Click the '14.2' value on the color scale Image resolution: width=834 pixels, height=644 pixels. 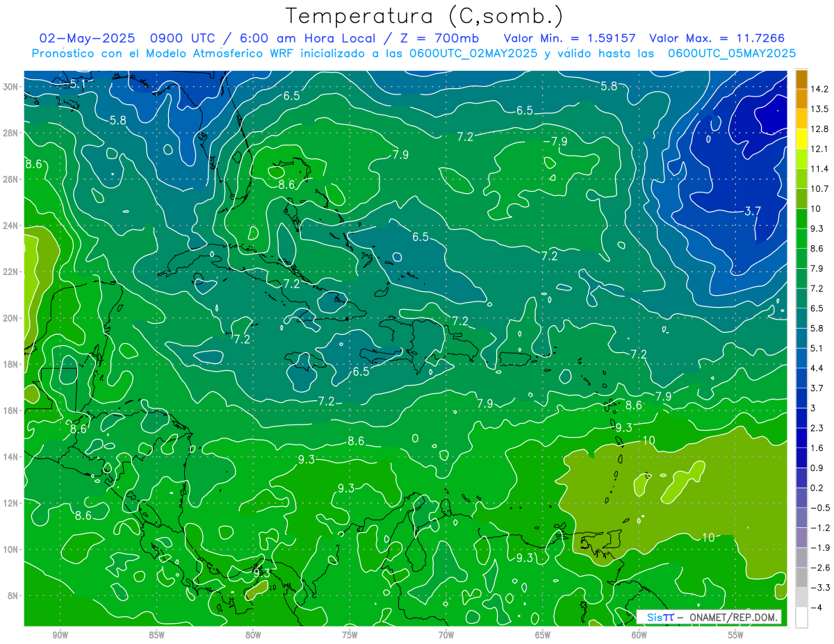(819, 89)
